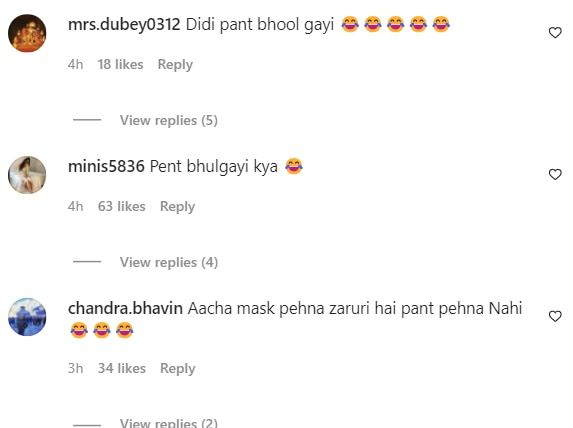View the 34 likes list
Screen dimensions: 573x428
122,368
